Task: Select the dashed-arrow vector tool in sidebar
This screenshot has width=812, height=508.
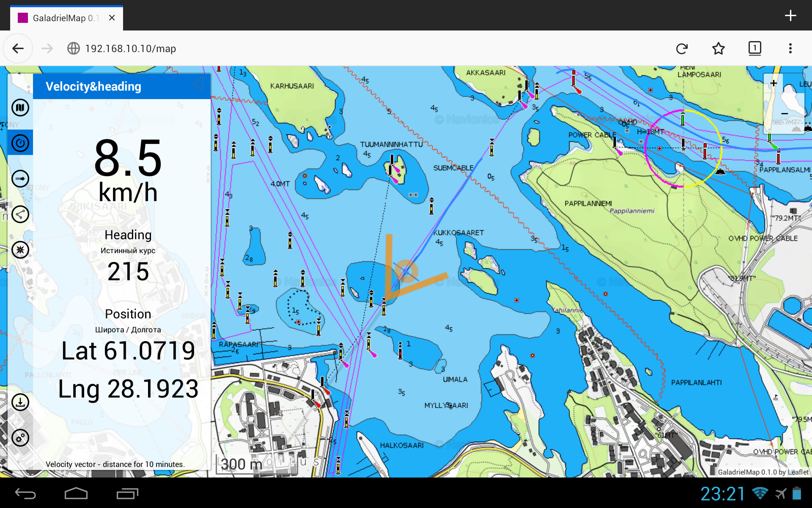Action: coord(20,178)
